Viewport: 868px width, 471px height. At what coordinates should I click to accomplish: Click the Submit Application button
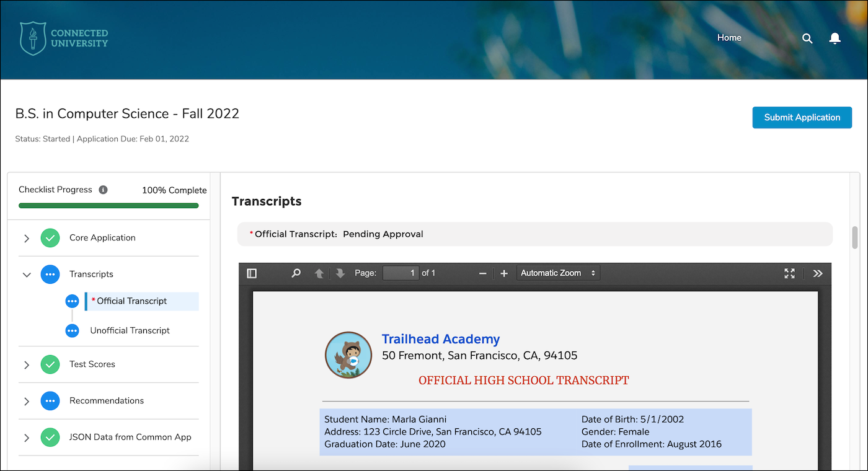[802, 117]
